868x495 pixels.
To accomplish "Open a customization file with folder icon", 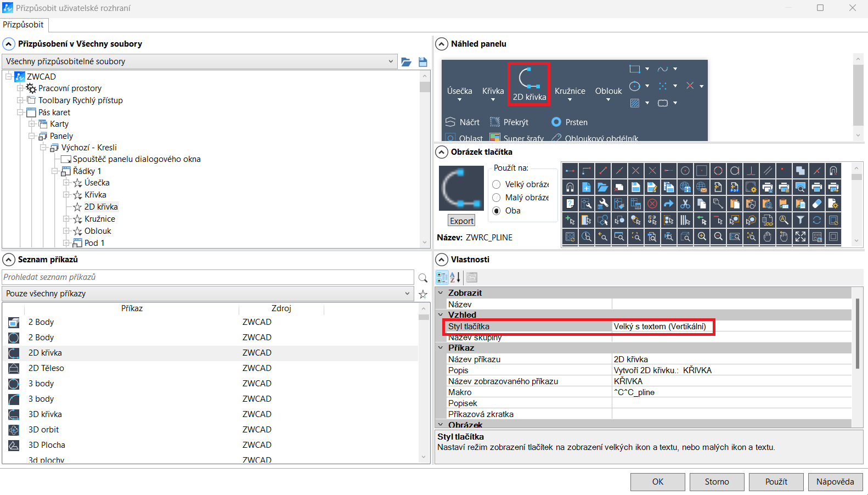I will click(406, 62).
